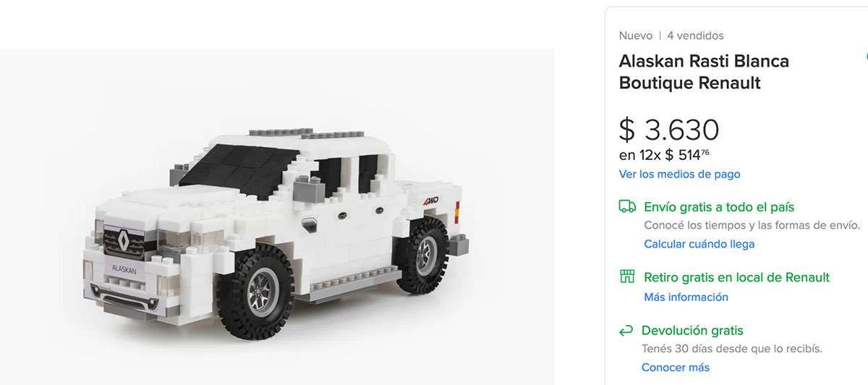This screenshot has width=868, height=385.
Task: Click the Renault diamond logo on the truck grille
Action: coord(122,242)
